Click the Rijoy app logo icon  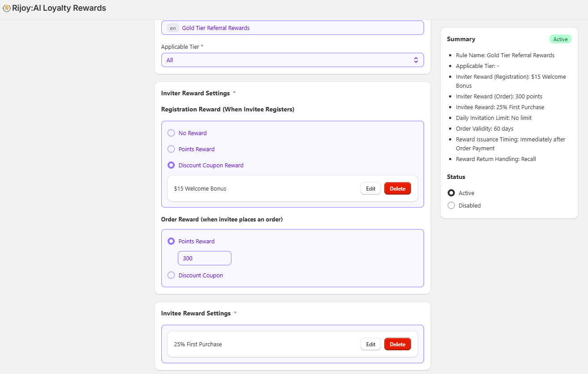point(7,8)
